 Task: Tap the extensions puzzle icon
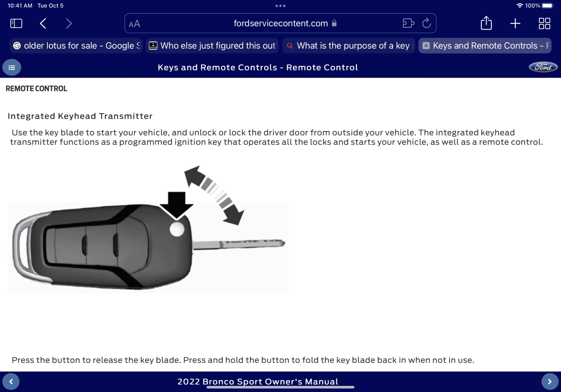409,23
